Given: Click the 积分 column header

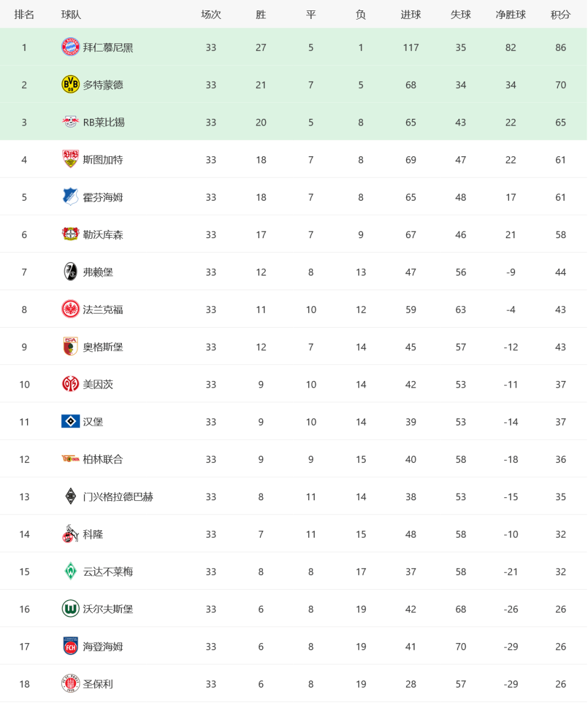Looking at the screenshot, I should coord(560,15).
